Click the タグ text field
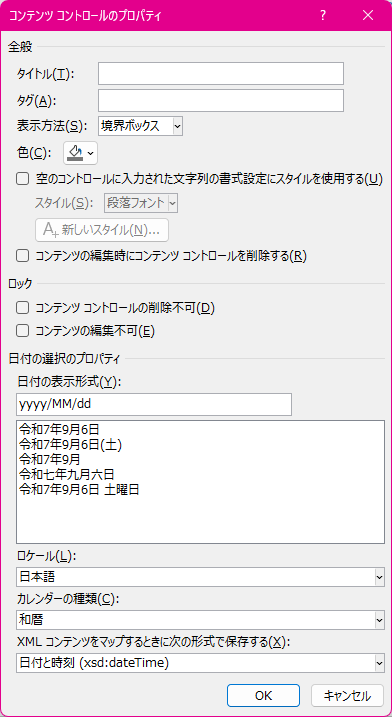This screenshot has height=717, width=392. pyautogui.click(x=221, y=101)
